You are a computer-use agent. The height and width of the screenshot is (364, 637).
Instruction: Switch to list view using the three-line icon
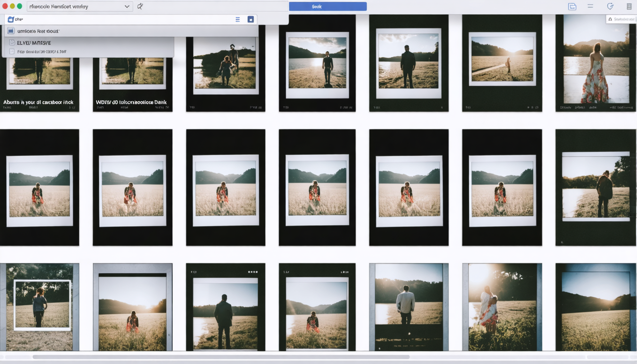pyautogui.click(x=237, y=19)
